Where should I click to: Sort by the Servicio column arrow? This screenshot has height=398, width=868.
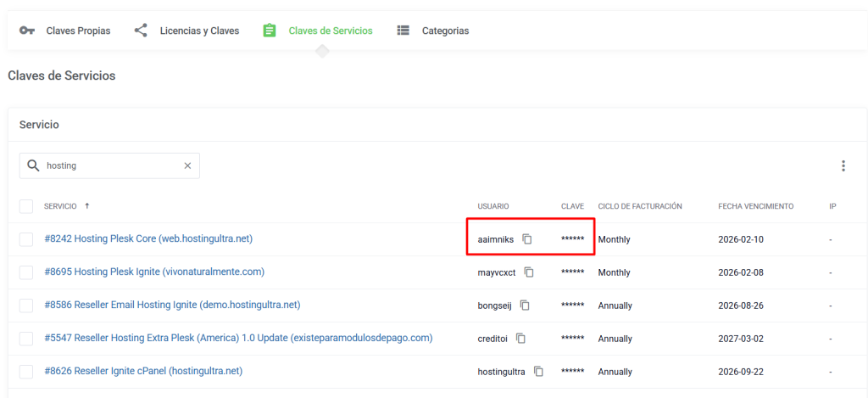pyautogui.click(x=87, y=206)
